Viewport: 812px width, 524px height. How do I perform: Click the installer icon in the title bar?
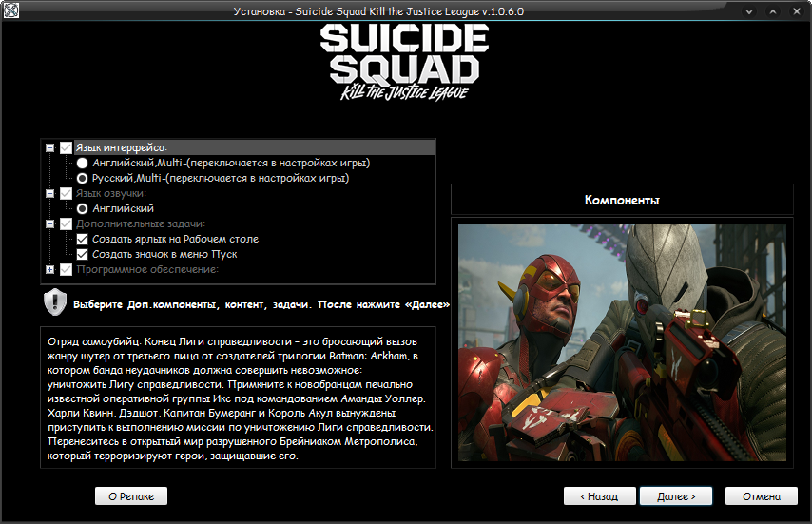(x=10, y=10)
